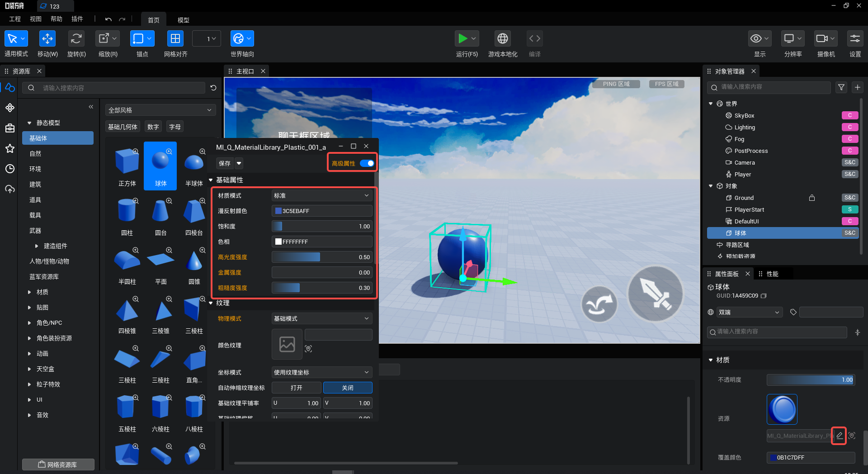
Task: Toggle the C tag on Fog row
Action: coord(850,139)
